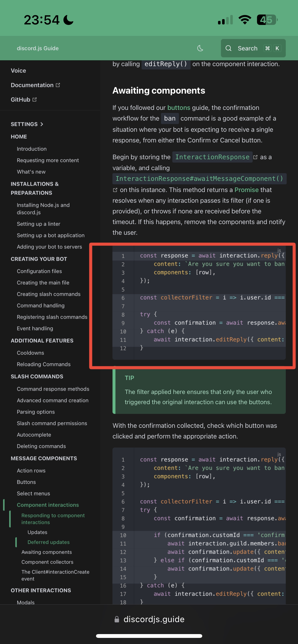Image resolution: width=298 pixels, height=644 pixels.
Task: Go to Introduction page
Action: coord(32,149)
